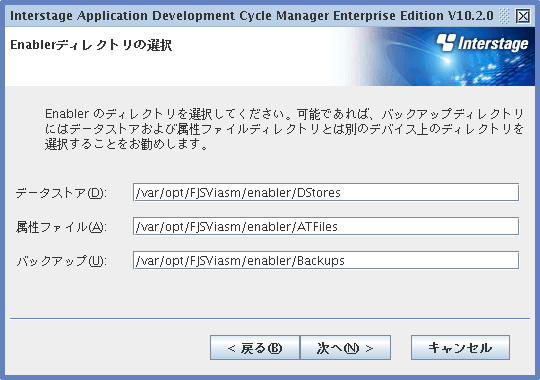Image resolution: width=540 pixels, height=380 pixels.
Task: Cancel setup with the キャンセル button
Action: [x=460, y=348]
